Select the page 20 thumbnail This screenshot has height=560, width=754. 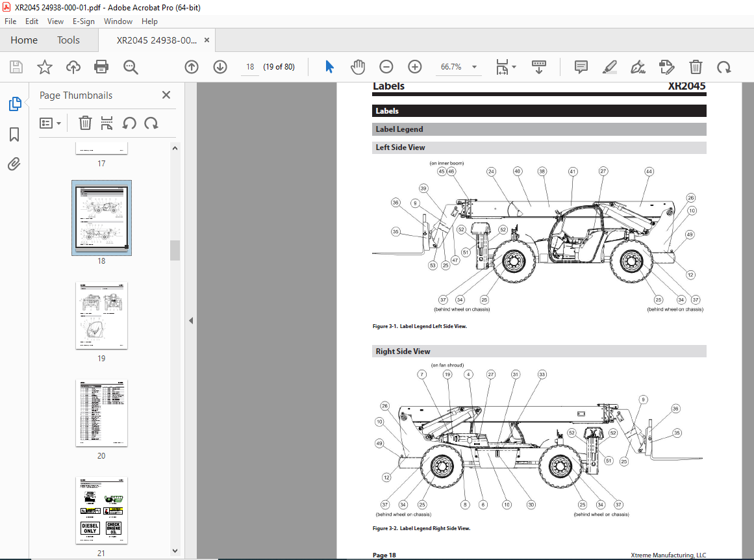(x=101, y=413)
